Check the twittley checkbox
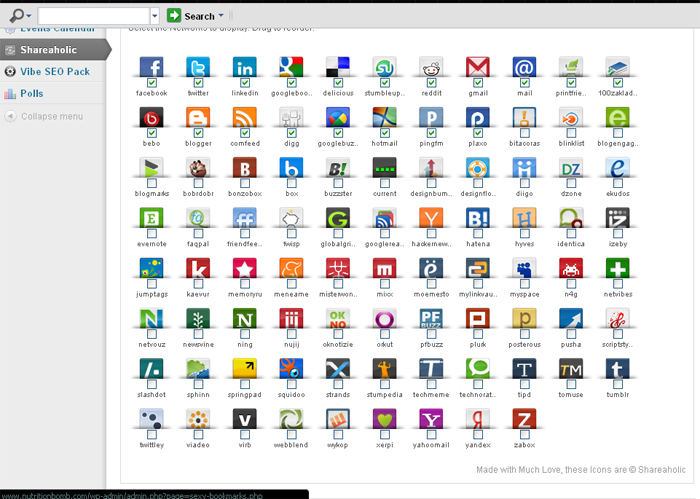This screenshot has height=499, width=700. click(152, 434)
